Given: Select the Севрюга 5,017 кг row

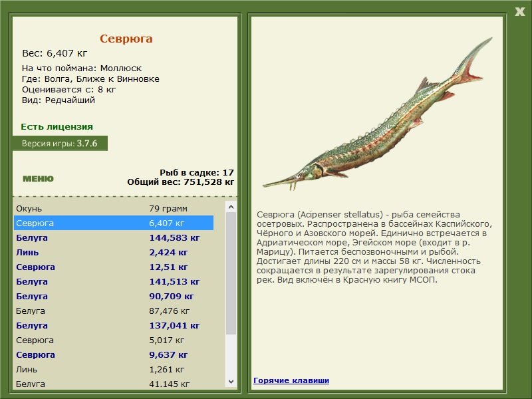Looking at the screenshot, I should 114,340.
